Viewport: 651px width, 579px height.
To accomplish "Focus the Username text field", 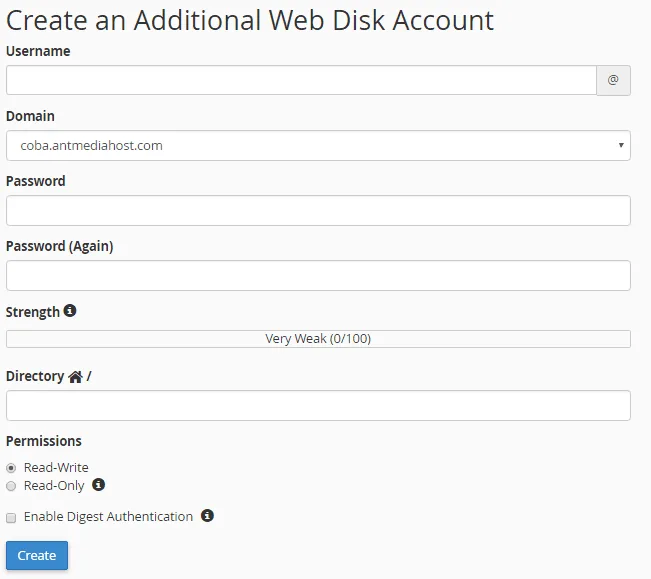I will pos(301,81).
